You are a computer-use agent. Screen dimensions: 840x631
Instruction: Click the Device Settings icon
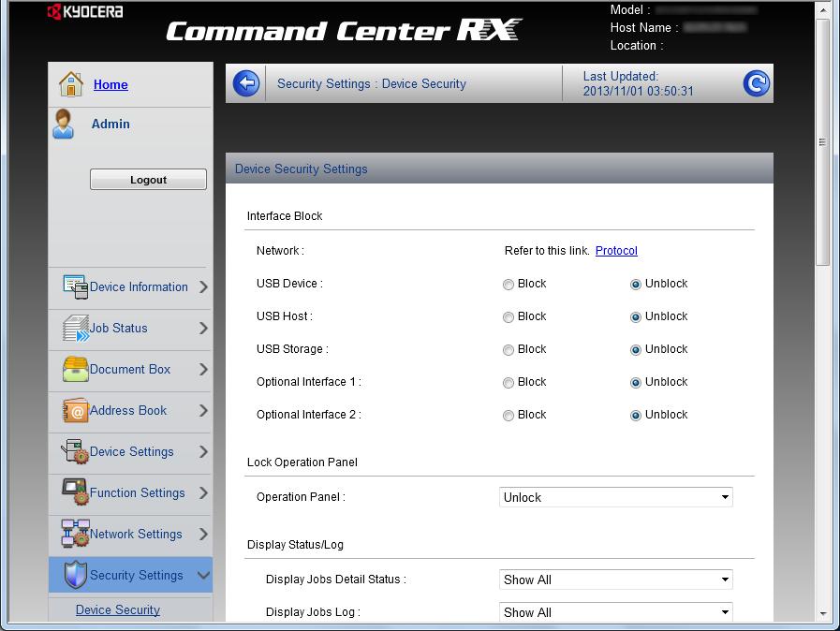76,451
